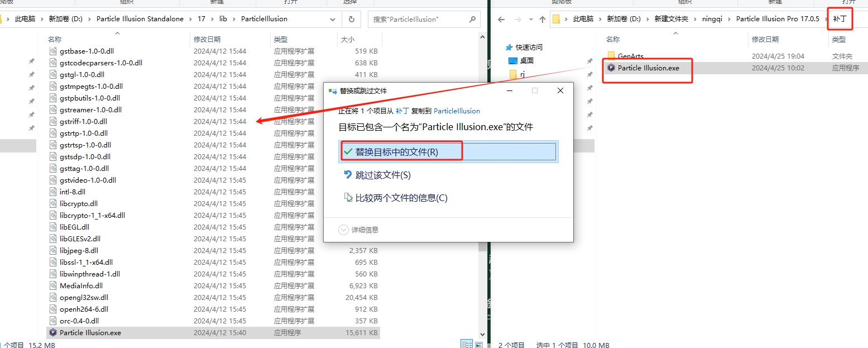Expand chevron after 17 in the left breadcrumb
This screenshot has height=348, width=868.
pyautogui.click(x=213, y=19)
